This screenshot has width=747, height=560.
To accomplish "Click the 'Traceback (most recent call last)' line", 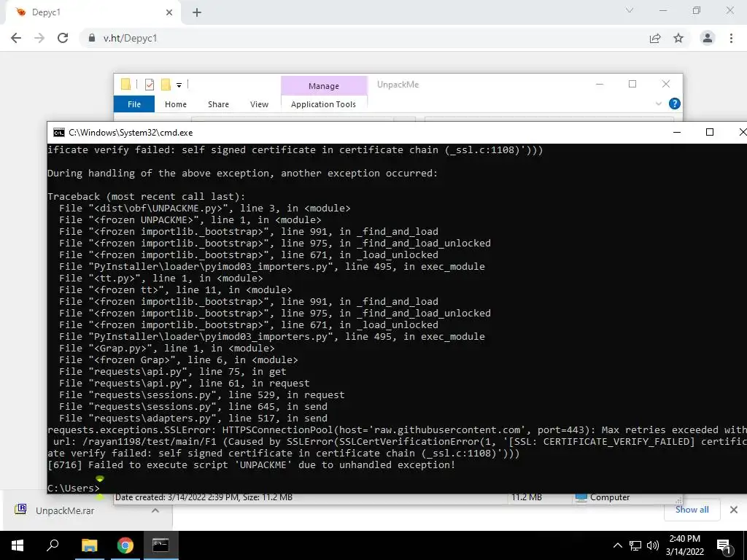I will [146, 196].
